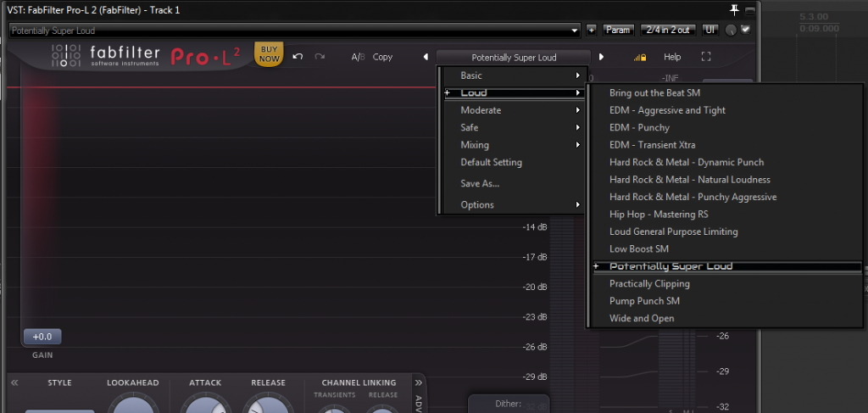Click the MIDI learn lock icon

click(640, 57)
